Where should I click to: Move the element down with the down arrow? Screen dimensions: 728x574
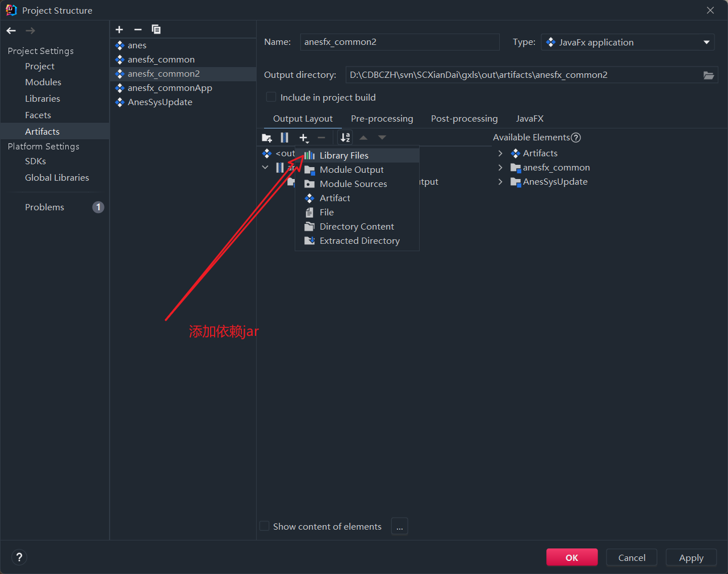tap(382, 138)
